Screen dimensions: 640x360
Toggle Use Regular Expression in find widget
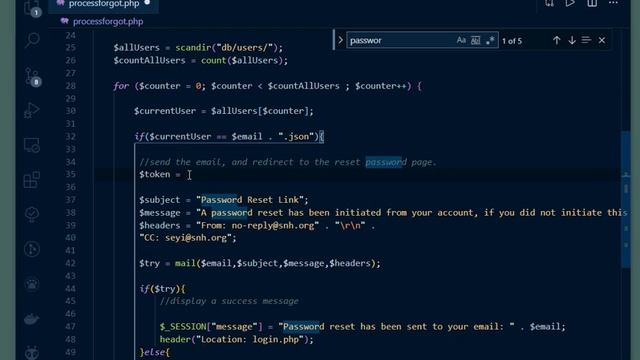pyautogui.click(x=490, y=40)
